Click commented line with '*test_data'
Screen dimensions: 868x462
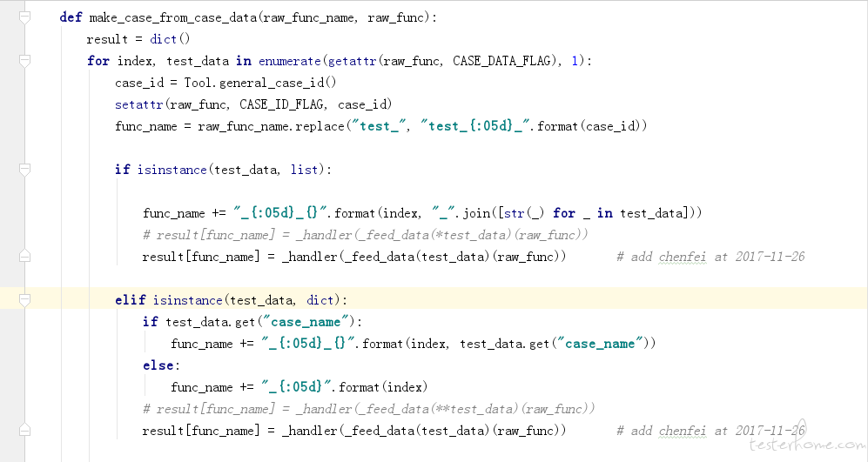(366, 235)
